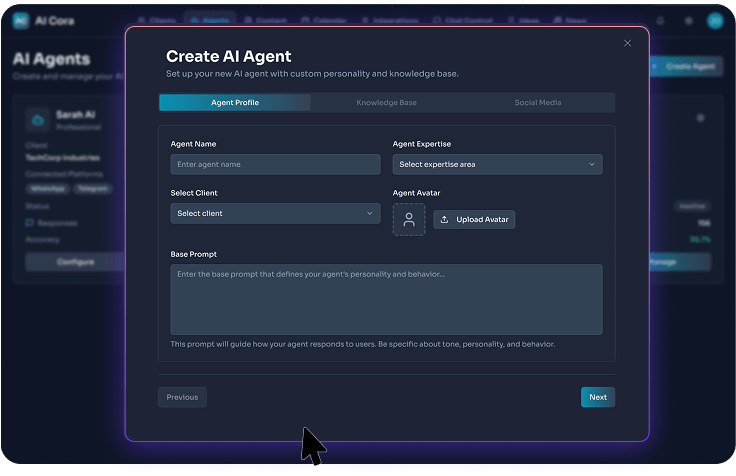Open the notification bell in the header
Image resolution: width=736 pixels, height=476 pixels.
660,21
